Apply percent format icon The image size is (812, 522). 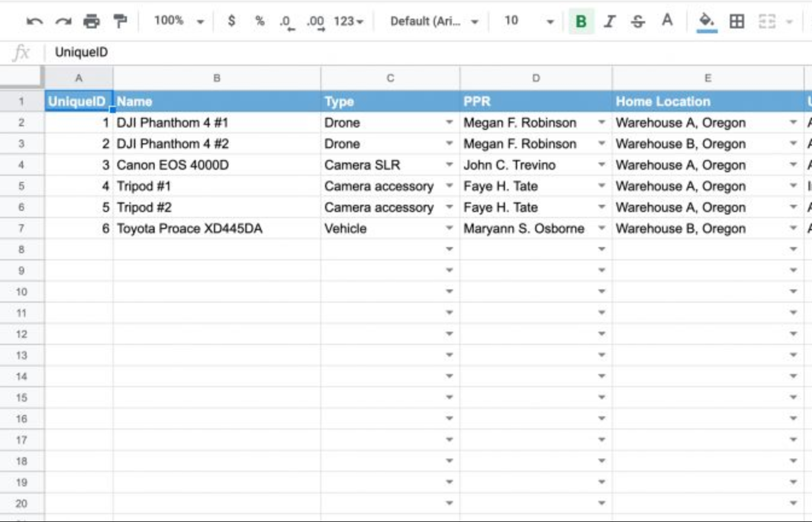coord(260,21)
